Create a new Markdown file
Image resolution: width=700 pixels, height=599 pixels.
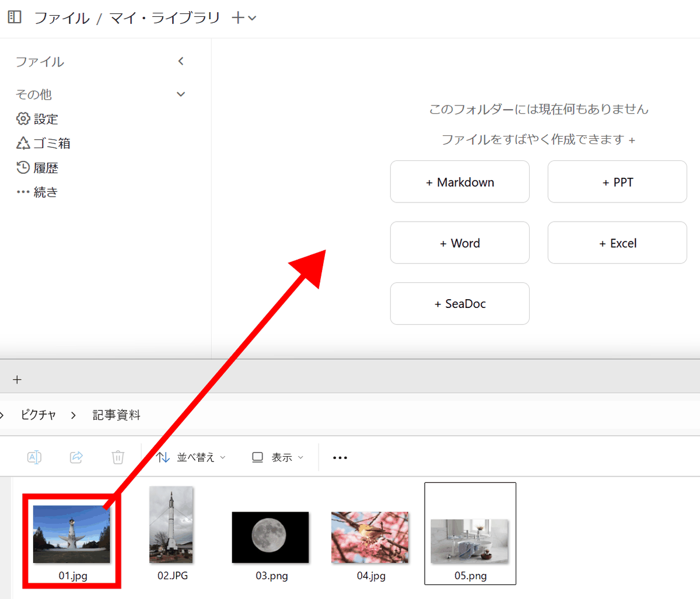tap(460, 182)
